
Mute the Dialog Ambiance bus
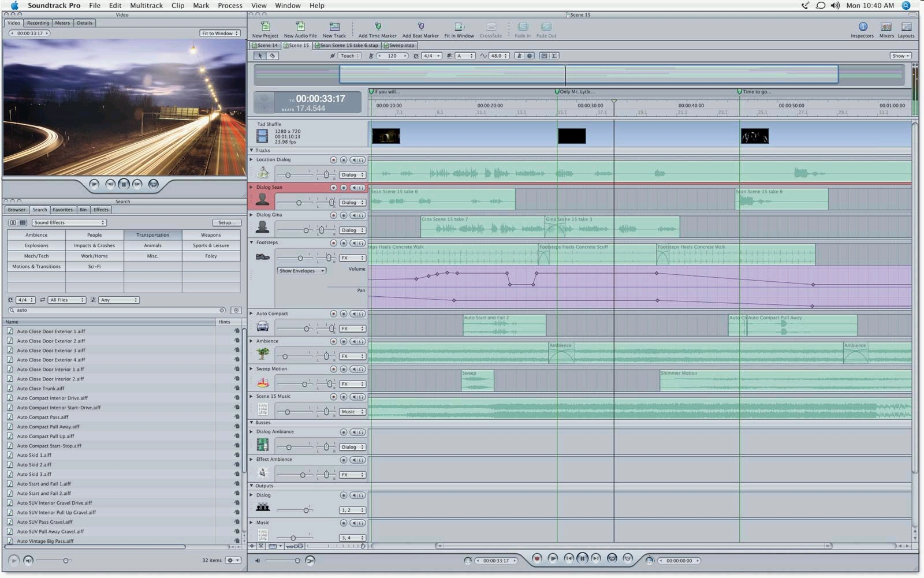pyautogui.click(x=353, y=432)
